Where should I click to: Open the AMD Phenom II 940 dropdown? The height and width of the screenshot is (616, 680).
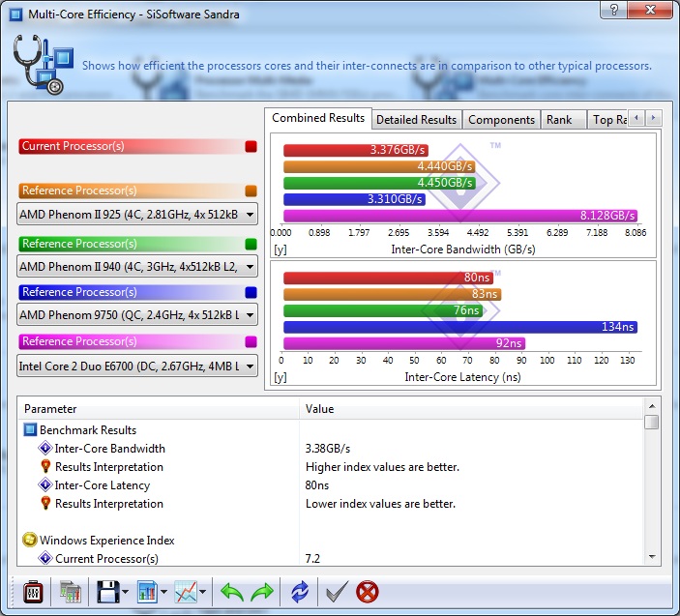coord(137,266)
